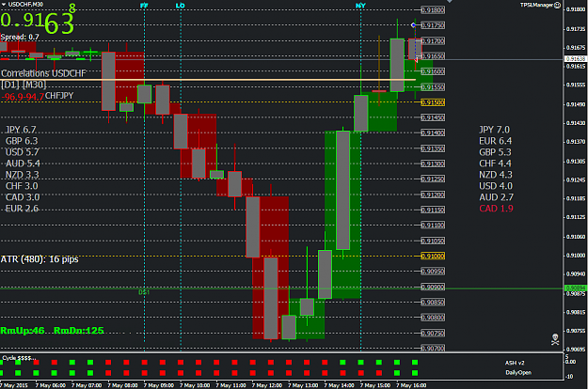Image resolution: width=588 pixels, height=389 pixels.
Task: Click the 7 May 12:00 time axis label
Action: (x=266, y=385)
